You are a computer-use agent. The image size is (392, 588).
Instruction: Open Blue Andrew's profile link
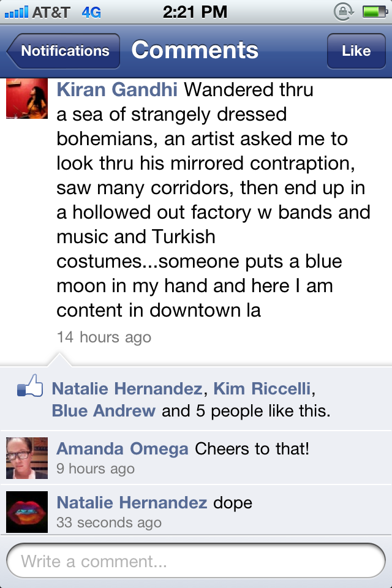104,410
